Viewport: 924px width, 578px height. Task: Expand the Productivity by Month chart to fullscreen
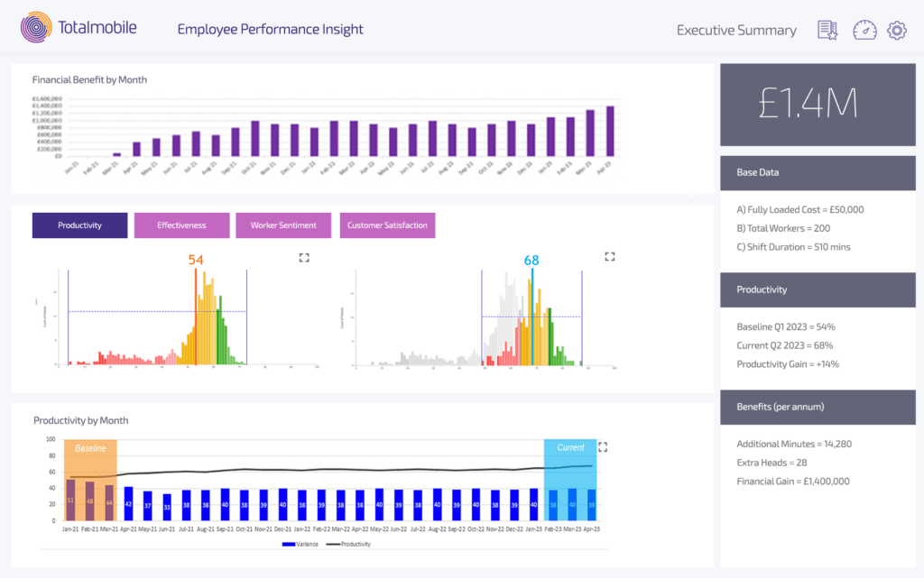[603, 446]
